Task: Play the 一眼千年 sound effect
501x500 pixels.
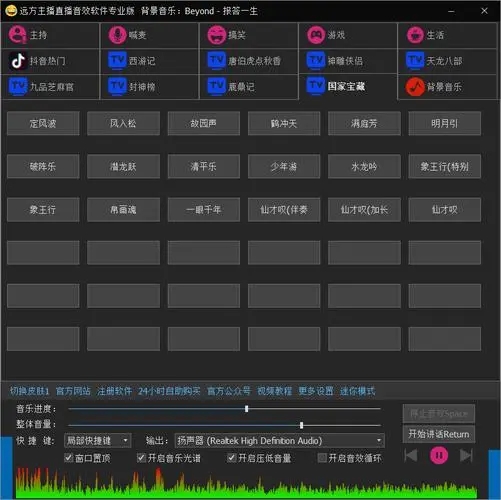Action: pos(204,210)
